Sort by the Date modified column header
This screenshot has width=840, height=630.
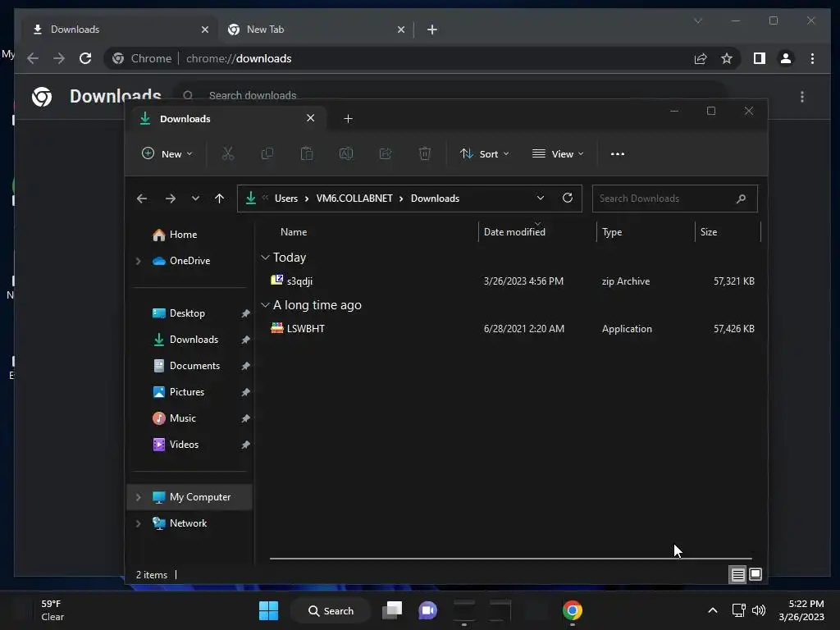pyautogui.click(x=514, y=232)
